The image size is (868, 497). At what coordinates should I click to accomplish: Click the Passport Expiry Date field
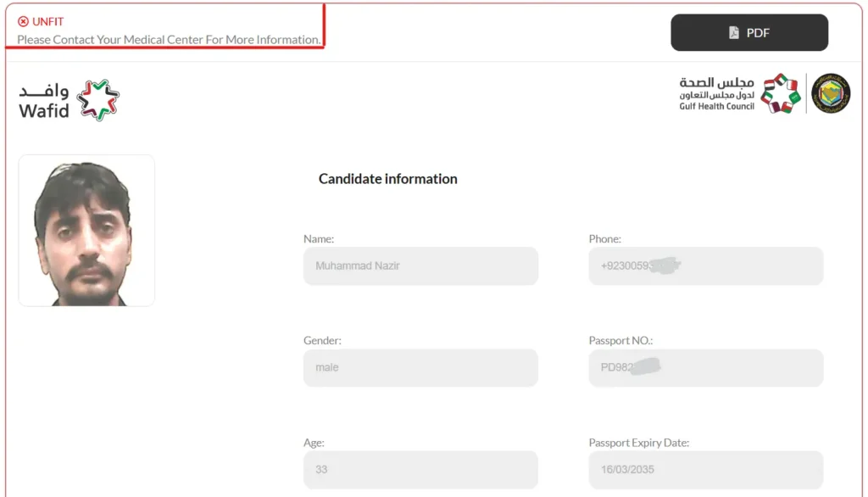pos(705,469)
